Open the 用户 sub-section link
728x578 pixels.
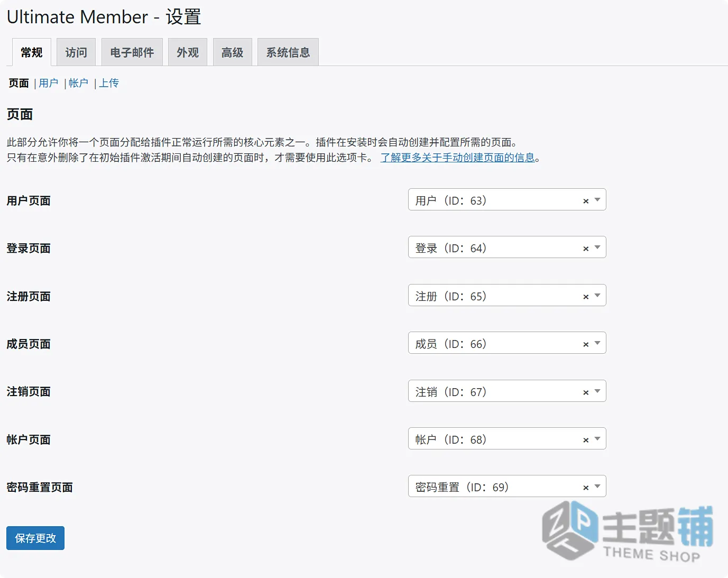[49, 83]
